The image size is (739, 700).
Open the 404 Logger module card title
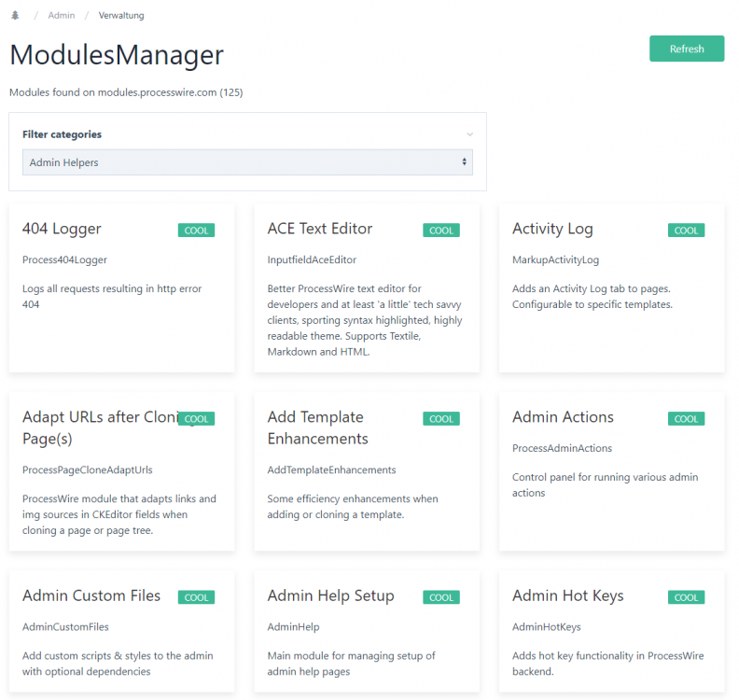(x=62, y=229)
